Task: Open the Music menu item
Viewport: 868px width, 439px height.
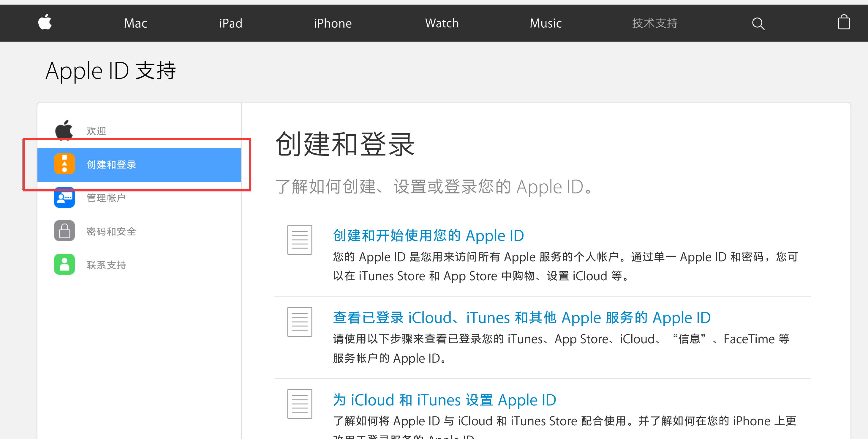Action: point(546,23)
